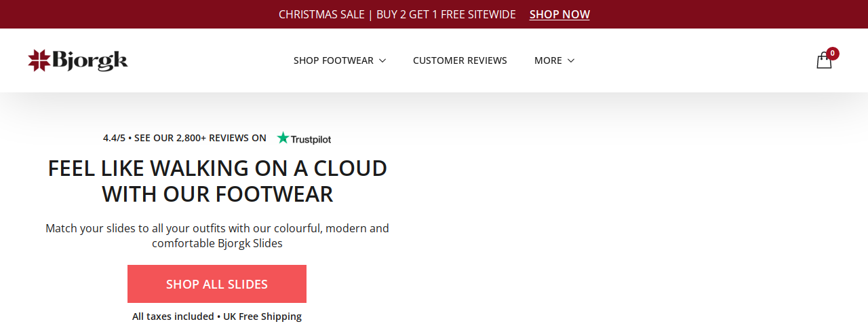Click the UK Free Shipping note
The height and width of the screenshot is (326, 868).
pyautogui.click(x=262, y=316)
